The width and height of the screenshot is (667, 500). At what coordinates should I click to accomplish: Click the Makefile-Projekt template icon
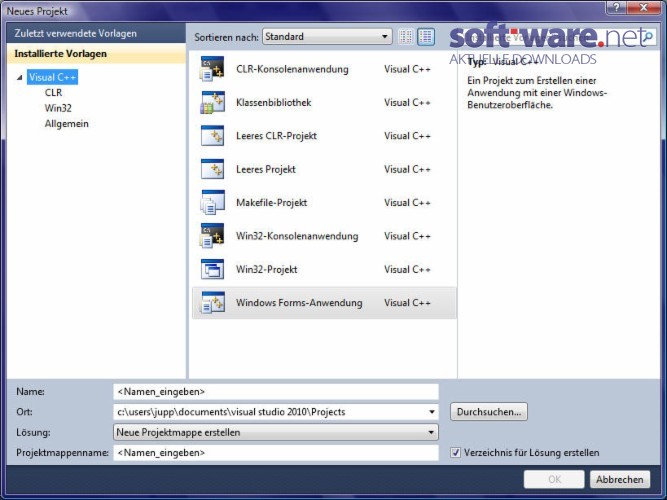pyautogui.click(x=212, y=203)
